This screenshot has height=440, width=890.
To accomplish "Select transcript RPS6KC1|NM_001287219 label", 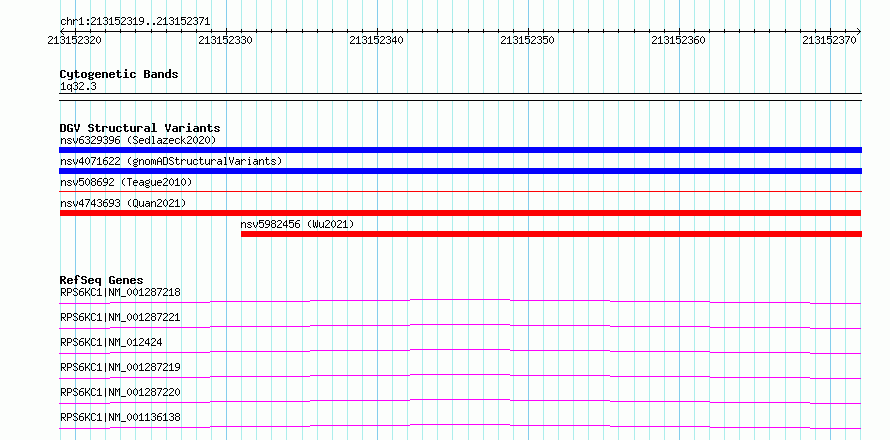I will (120, 367).
